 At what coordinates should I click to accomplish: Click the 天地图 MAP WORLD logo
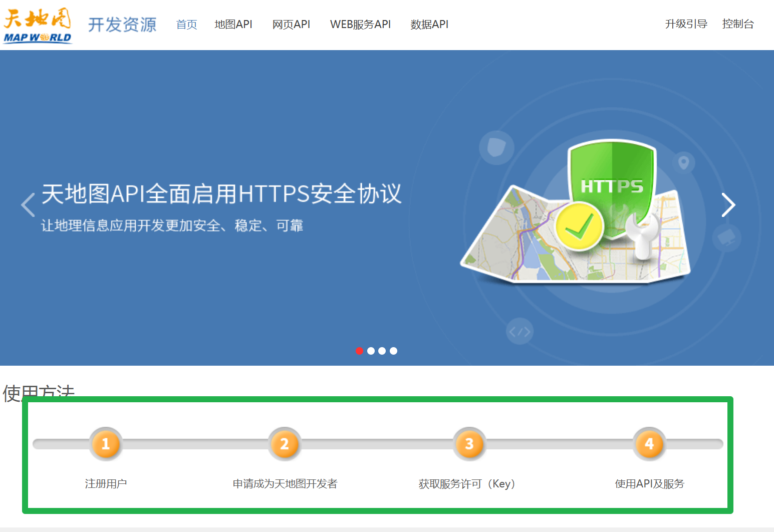[x=38, y=25]
